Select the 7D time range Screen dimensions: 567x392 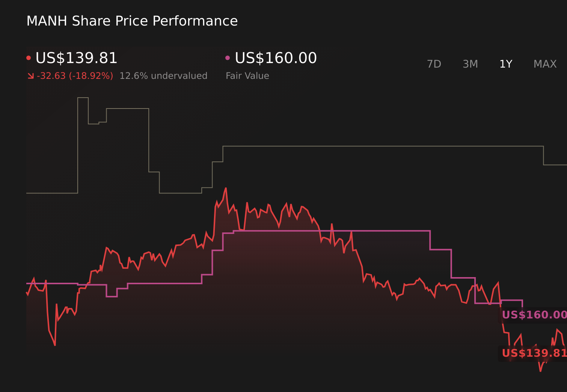[x=434, y=64]
